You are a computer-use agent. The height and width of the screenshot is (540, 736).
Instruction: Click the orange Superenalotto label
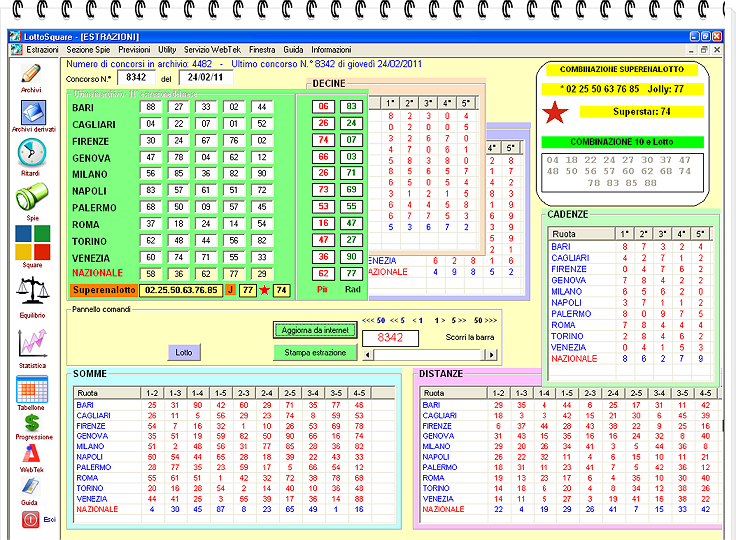[104, 290]
